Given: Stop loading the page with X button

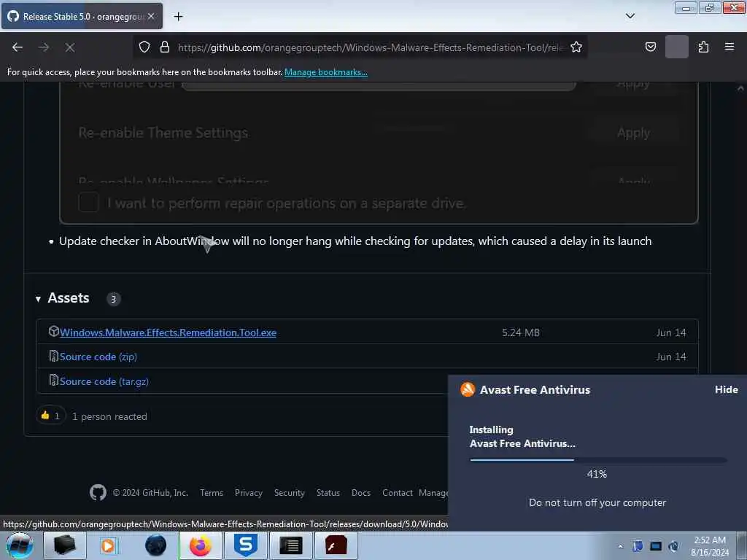Looking at the screenshot, I should [x=69, y=47].
